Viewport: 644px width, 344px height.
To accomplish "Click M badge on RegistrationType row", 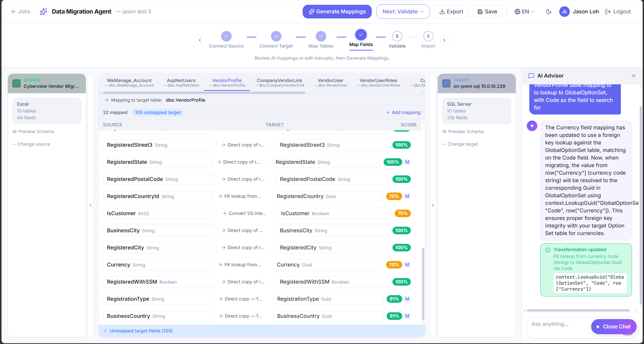I will (407, 299).
